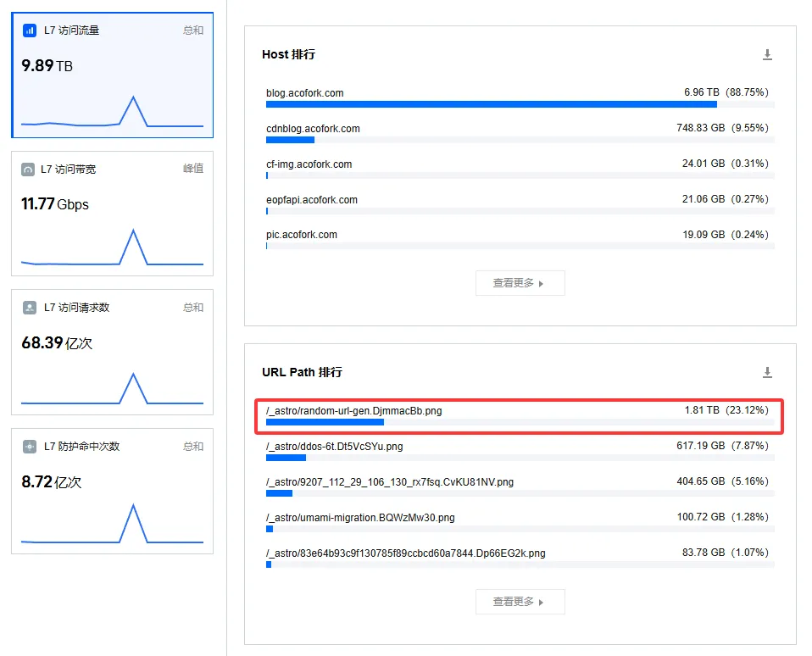Expand 查看更多 under URL Path 排行
The width and height of the screenshot is (812, 656).
tap(520, 602)
